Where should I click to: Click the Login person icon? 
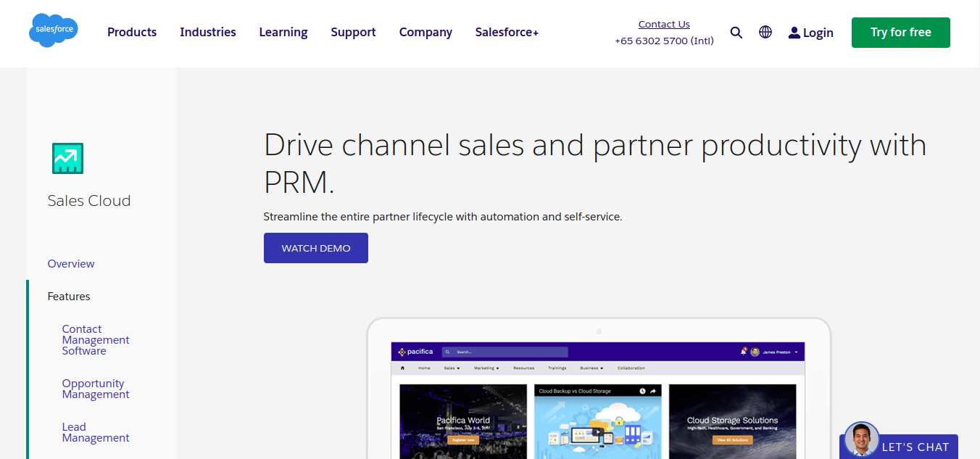[794, 33]
